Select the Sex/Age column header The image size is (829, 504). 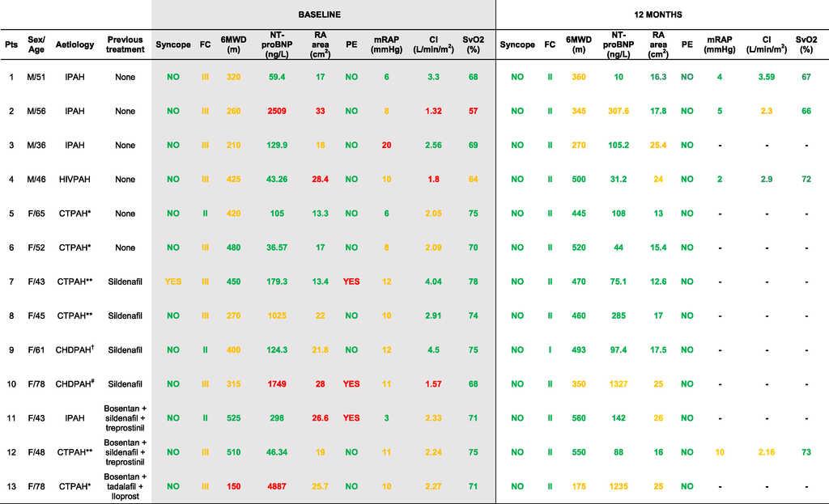(x=37, y=44)
